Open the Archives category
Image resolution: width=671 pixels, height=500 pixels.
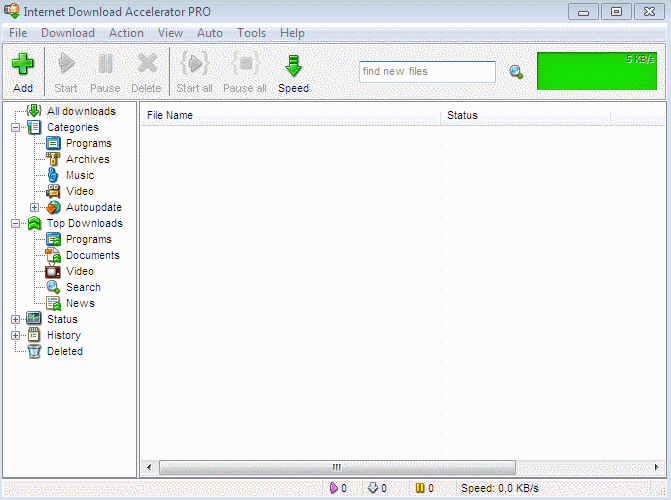[88, 159]
